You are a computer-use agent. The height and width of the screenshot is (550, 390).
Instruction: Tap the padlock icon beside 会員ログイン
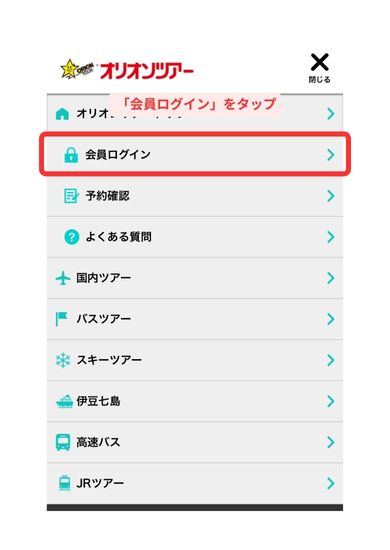[x=71, y=155]
